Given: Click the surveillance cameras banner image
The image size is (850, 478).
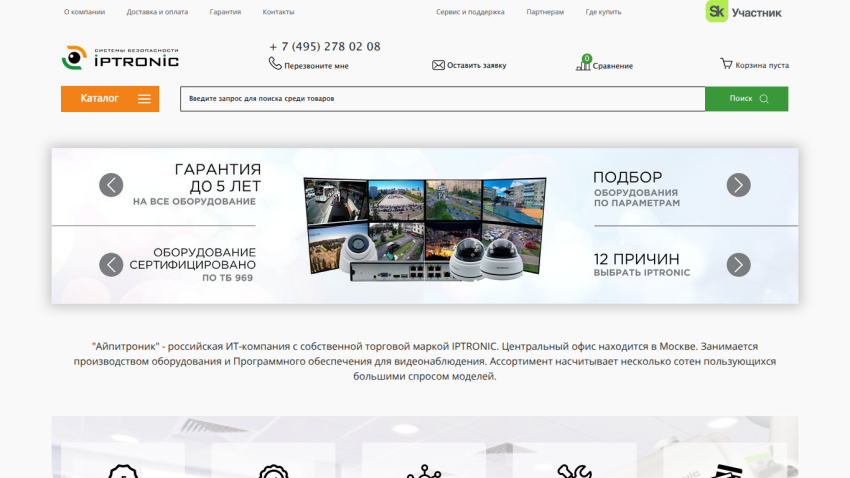Looking at the screenshot, I should coord(425,229).
